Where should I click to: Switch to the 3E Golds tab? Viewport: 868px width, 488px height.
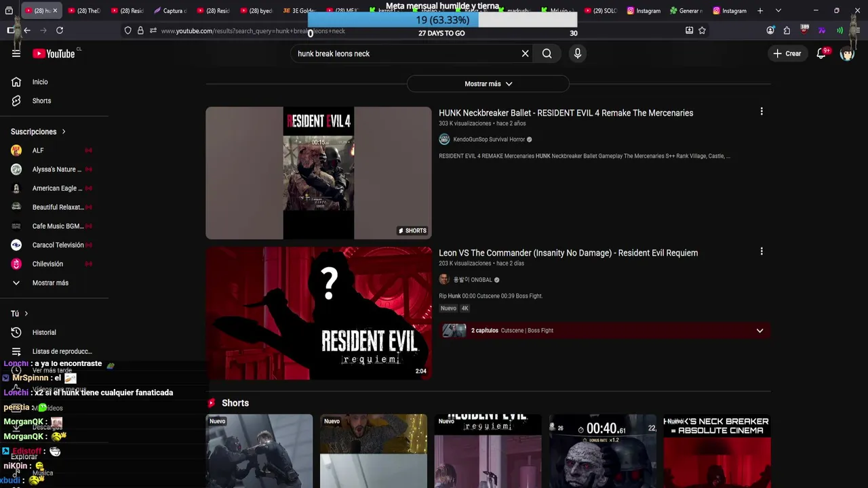pos(298,11)
